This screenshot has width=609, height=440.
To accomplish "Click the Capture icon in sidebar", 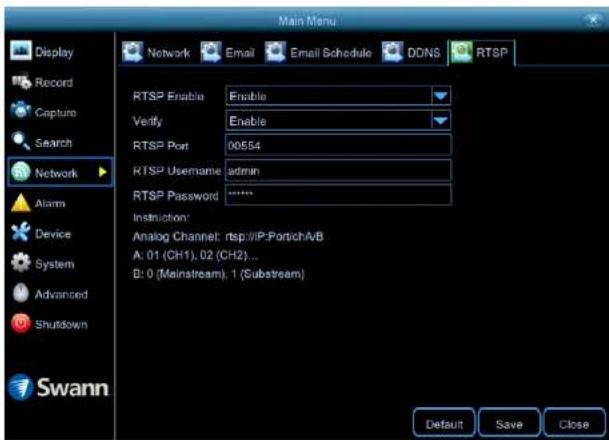I will tap(21, 111).
